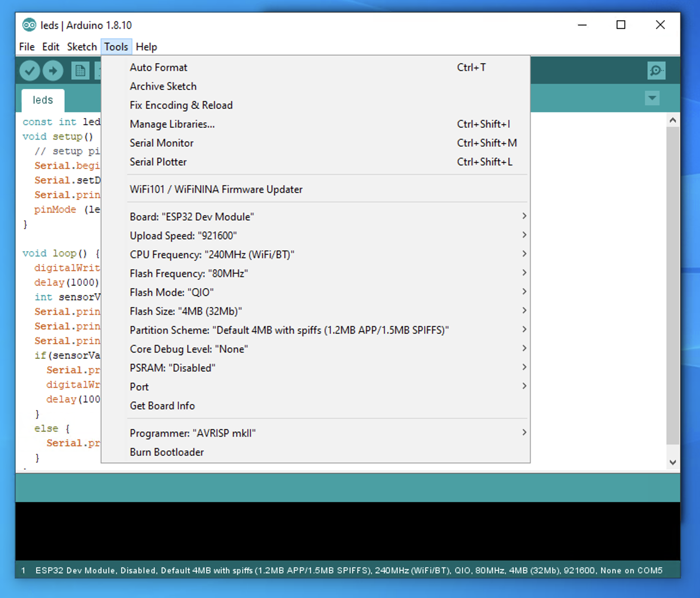The width and height of the screenshot is (700, 598).
Task: Minimize the Arduino window
Action: (x=582, y=25)
